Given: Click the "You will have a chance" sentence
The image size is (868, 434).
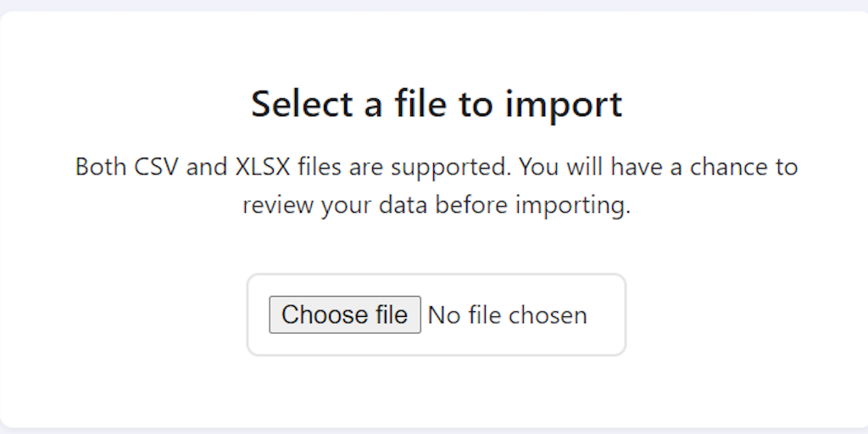Looking at the screenshot, I should [x=644, y=166].
